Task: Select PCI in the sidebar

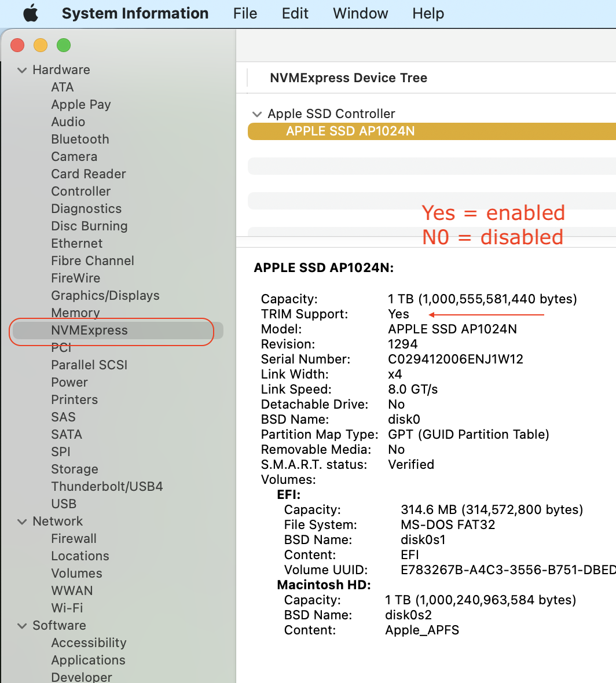Action: 61,348
